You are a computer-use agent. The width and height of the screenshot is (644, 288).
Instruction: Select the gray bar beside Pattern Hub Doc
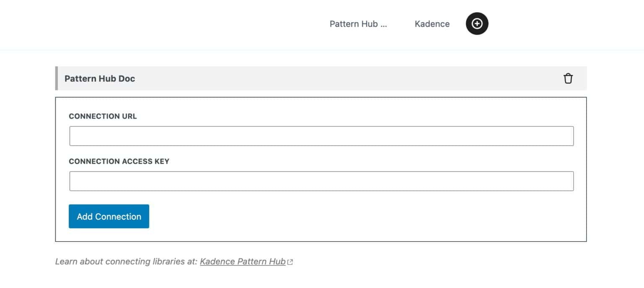(57, 78)
